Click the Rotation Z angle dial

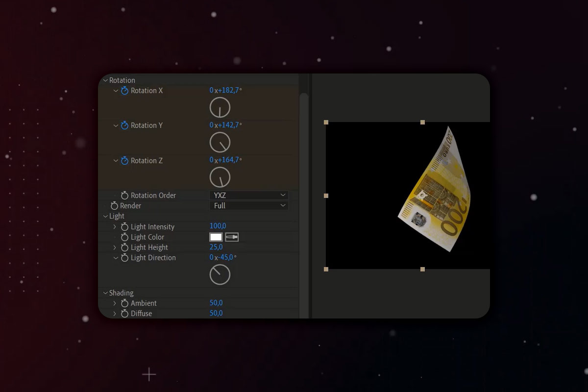(x=220, y=177)
